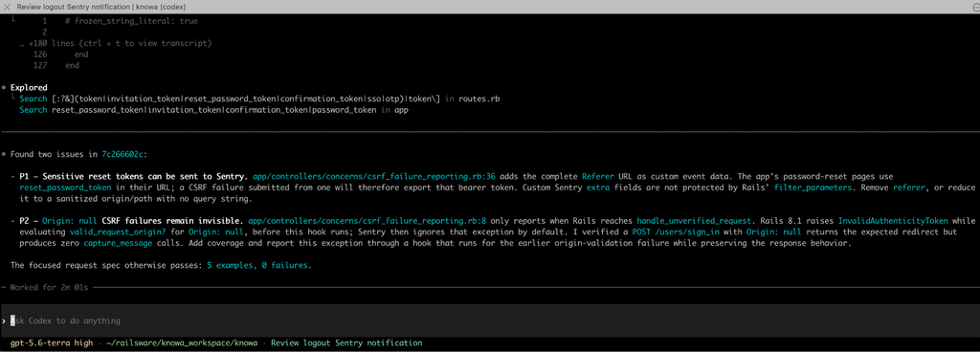This screenshot has height=352, width=980.
Task: Click the 'Ask Codex to do anything' input
Action: 490,320
